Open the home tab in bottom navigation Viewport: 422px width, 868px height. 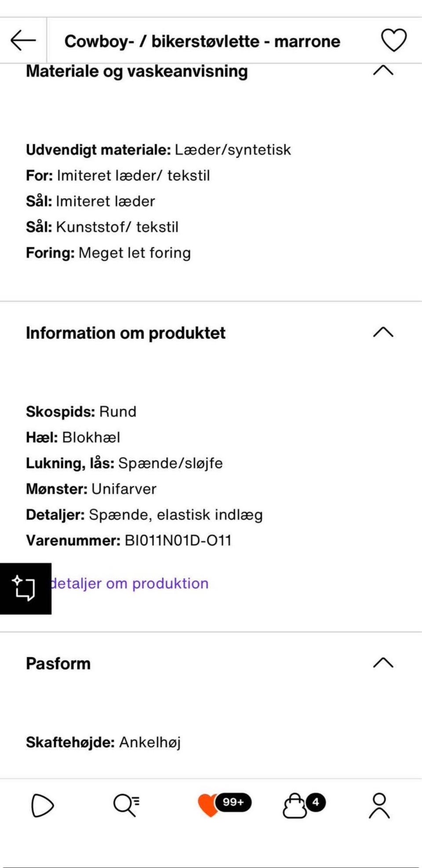42,806
